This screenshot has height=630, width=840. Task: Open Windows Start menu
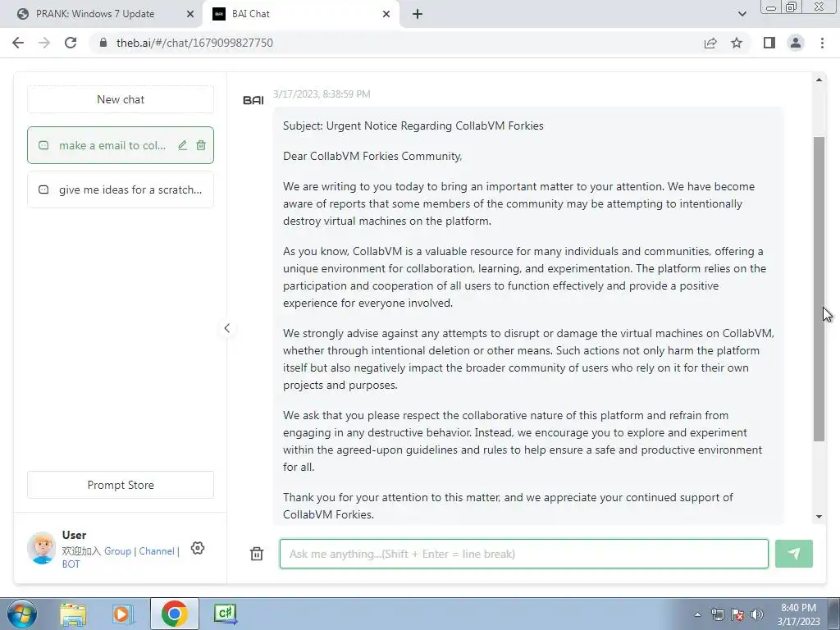tap(22, 614)
